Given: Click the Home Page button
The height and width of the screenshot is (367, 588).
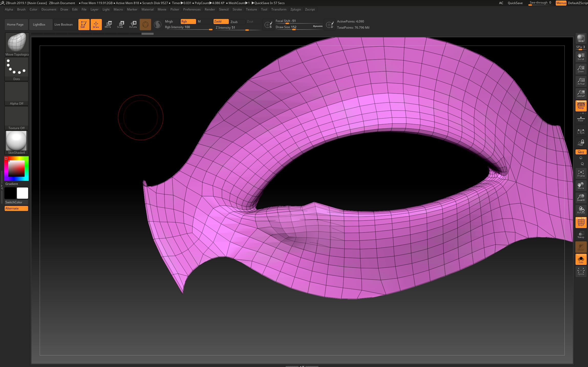Looking at the screenshot, I should coord(16,24).
